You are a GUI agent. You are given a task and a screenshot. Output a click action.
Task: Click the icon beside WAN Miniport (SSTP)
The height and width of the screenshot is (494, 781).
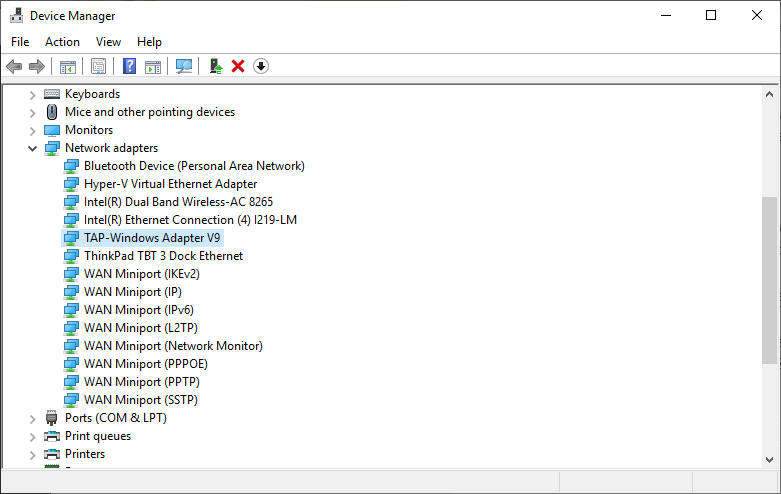pyautogui.click(x=71, y=400)
